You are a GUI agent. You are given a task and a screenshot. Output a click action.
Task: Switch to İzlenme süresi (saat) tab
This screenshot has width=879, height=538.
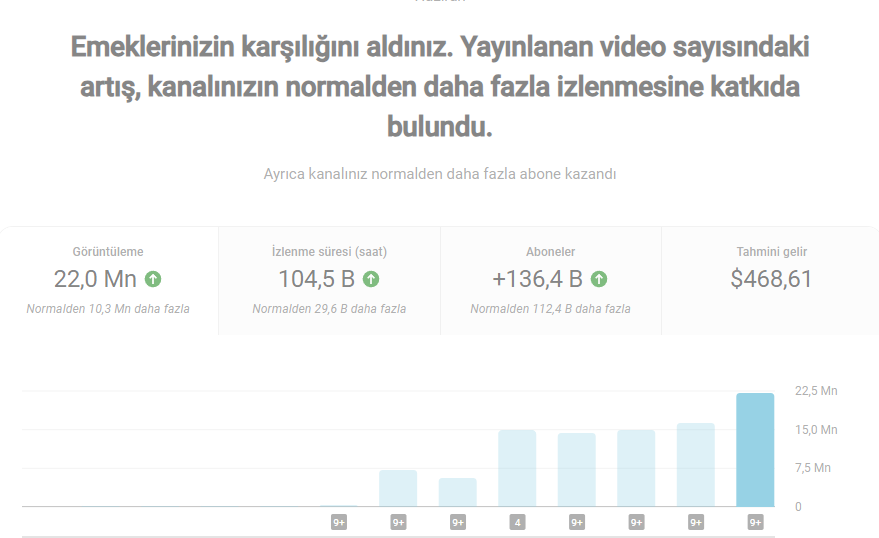tap(330, 280)
